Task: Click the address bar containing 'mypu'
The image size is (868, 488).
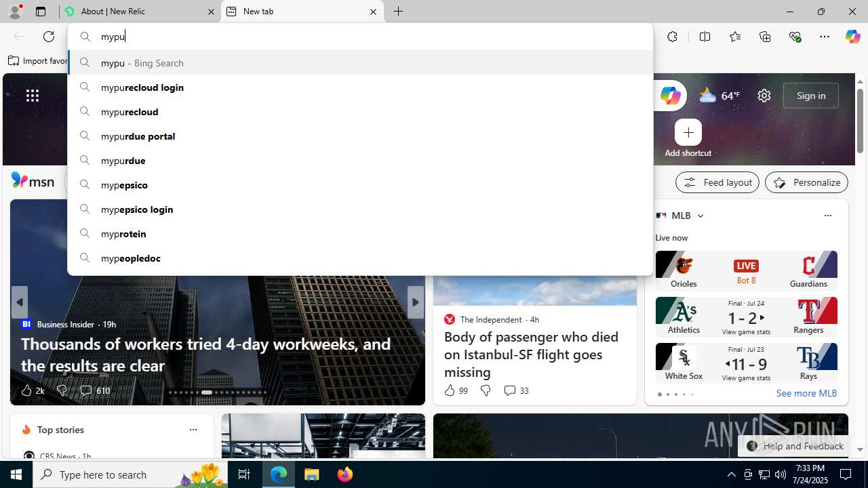Action: pyautogui.click(x=360, y=37)
